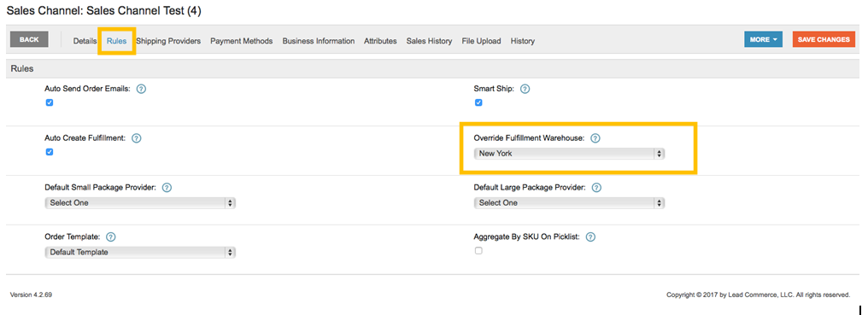Open help icon for Auto Send Order Emails
Image resolution: width=868 pixels, height=315 pixels.
point(141,89)
